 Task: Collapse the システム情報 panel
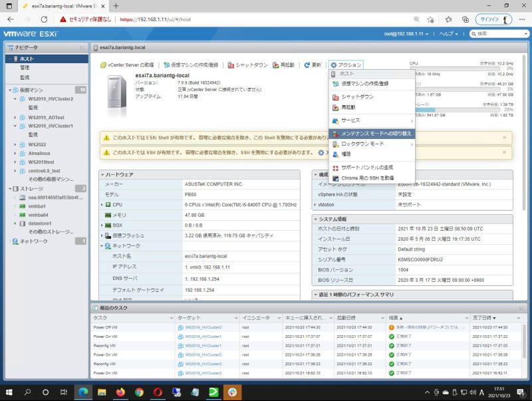(315, 219)
